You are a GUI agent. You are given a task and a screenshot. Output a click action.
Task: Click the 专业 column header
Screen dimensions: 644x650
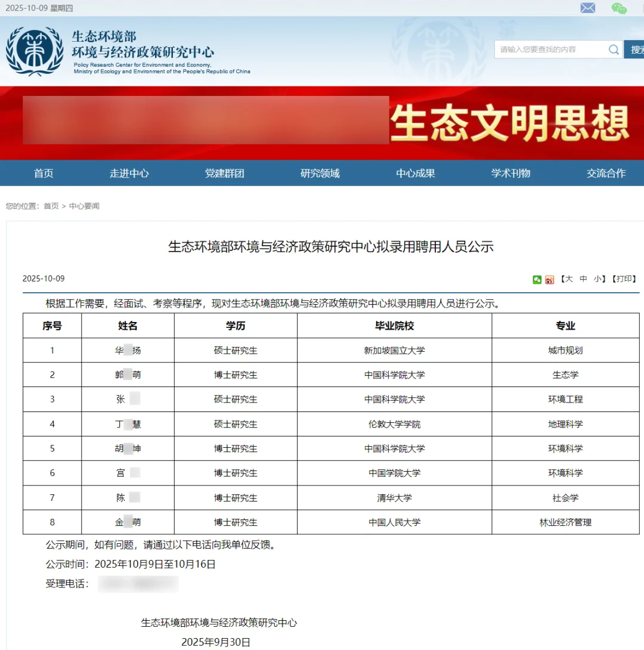[x=565, y=326]
